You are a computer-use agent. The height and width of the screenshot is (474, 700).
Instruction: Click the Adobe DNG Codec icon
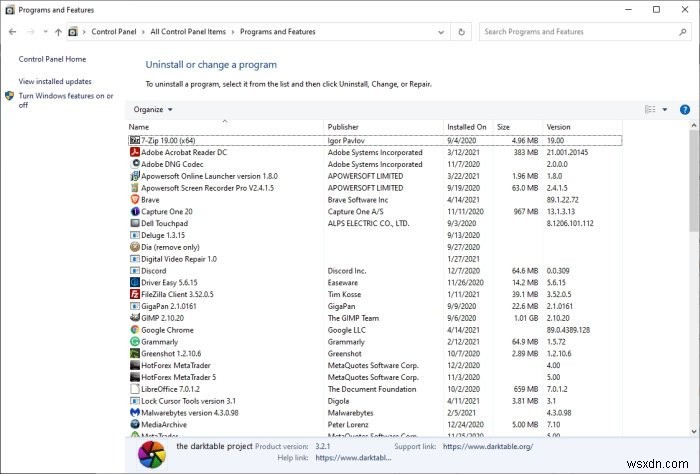pyautogui.click(x=134, y=164)
